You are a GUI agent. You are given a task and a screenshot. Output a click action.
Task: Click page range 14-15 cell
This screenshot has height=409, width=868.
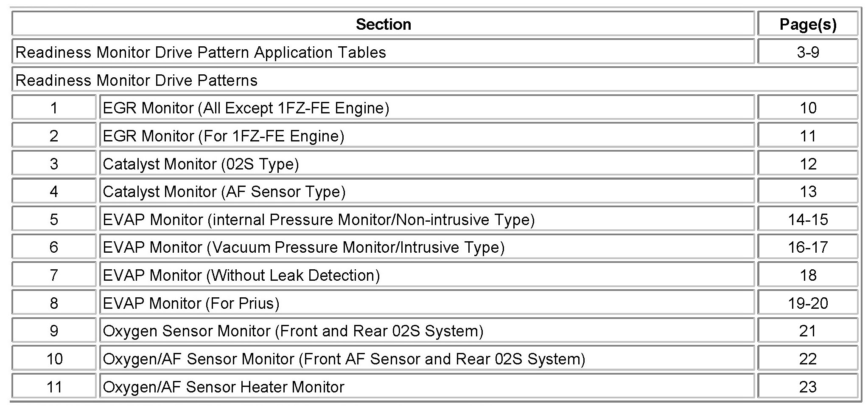[x=807, y=220]
